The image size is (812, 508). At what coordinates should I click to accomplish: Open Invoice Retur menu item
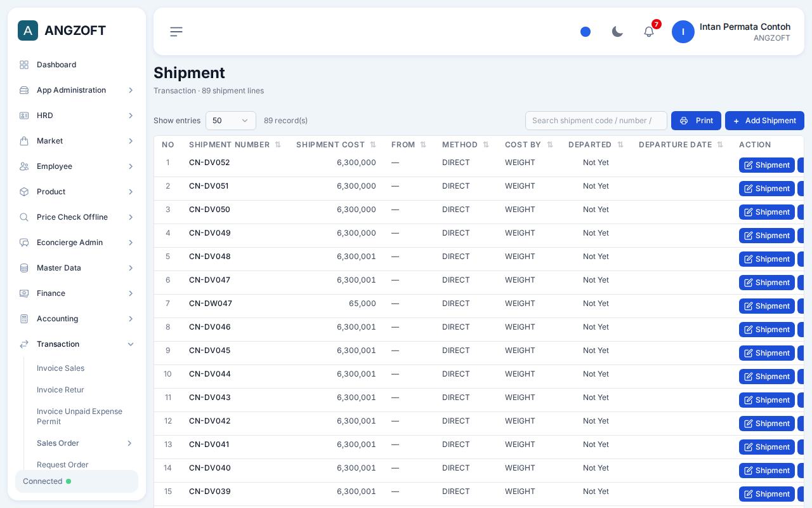(60, 390)
